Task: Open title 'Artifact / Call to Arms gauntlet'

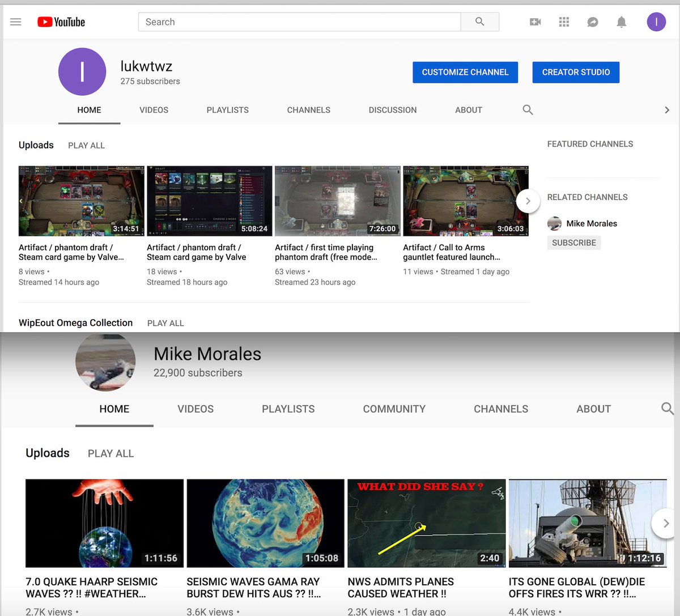Action: (452, 252)
